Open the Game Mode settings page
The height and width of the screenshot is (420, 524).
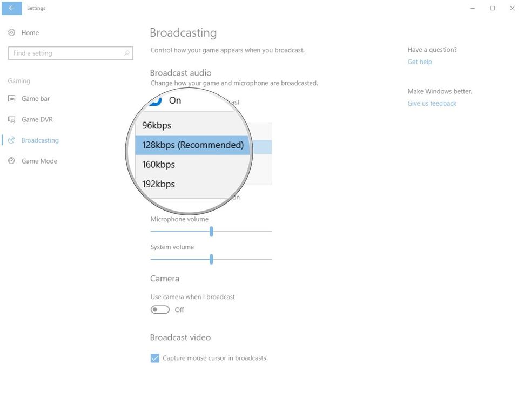tap(39, 161)
